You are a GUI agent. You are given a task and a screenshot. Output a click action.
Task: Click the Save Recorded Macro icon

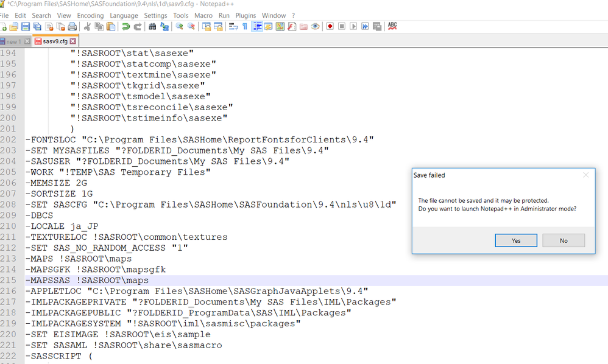[377, 26]
